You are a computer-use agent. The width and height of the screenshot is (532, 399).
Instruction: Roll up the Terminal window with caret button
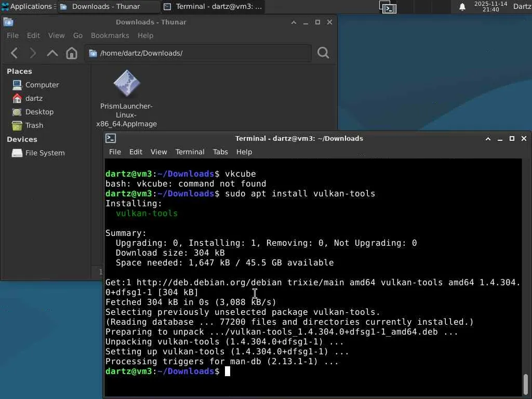click(x=488, y=138)
